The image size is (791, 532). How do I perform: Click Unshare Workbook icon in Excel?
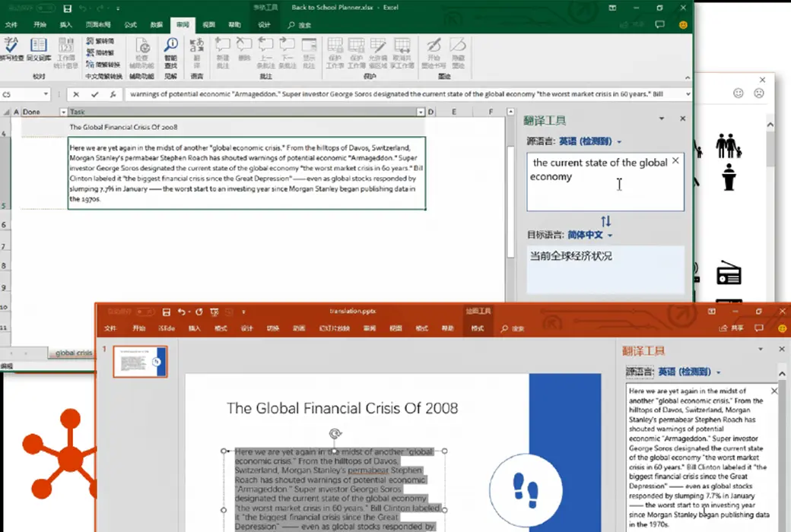click(x=402, y=52)
